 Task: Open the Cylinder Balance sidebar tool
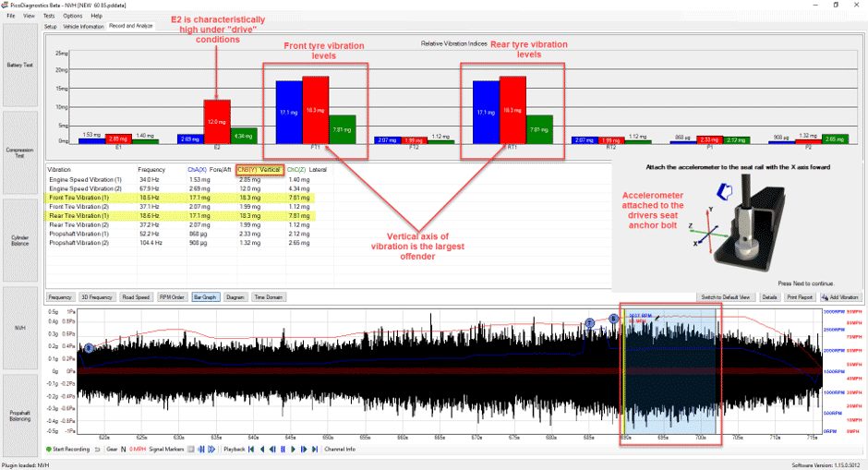pos(20,240)
